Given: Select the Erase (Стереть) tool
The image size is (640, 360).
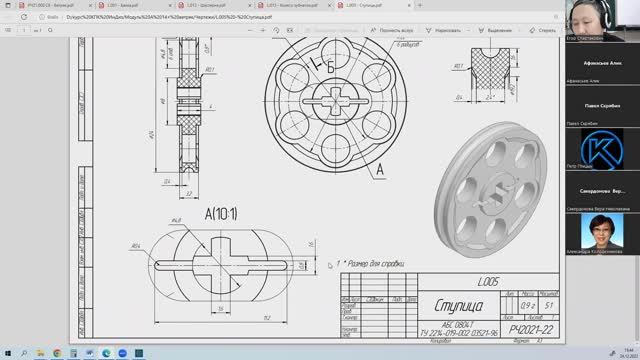Looking at the screenshot, I should (x=542, y=30).
